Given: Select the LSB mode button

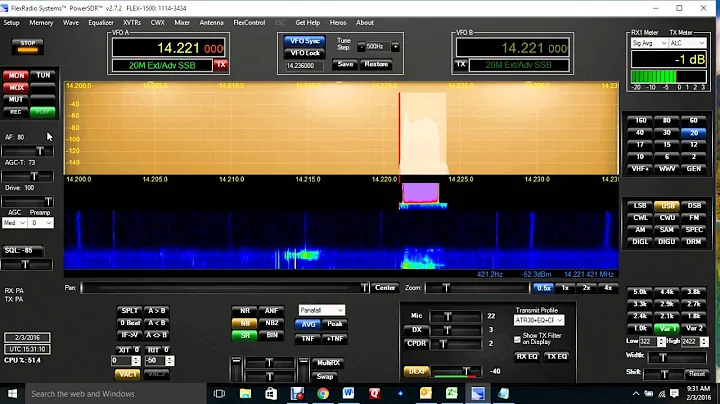Looking at the screenshot, I should click(640, 206).
